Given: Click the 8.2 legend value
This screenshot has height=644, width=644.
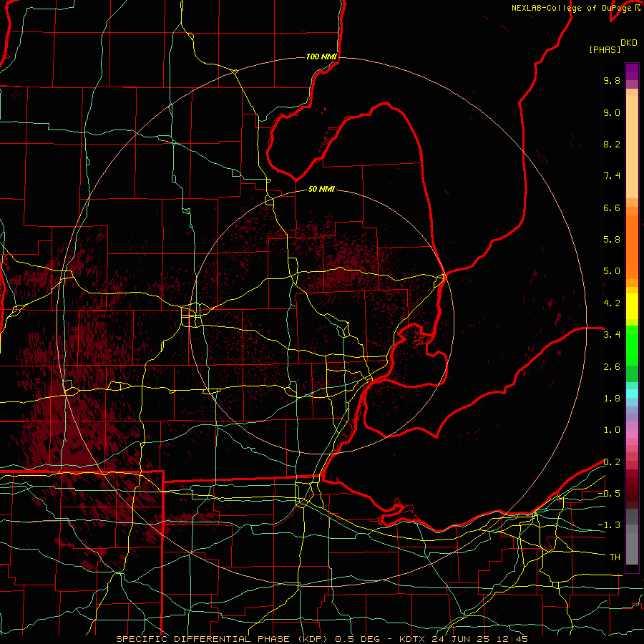Looking at the screenshot, I should 612,144.
